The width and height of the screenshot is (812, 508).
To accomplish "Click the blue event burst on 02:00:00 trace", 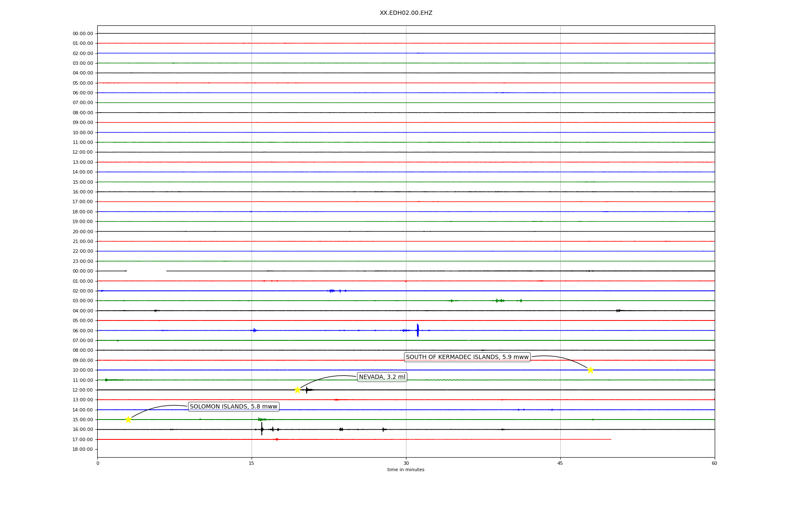I will click(x=332, y=291).
